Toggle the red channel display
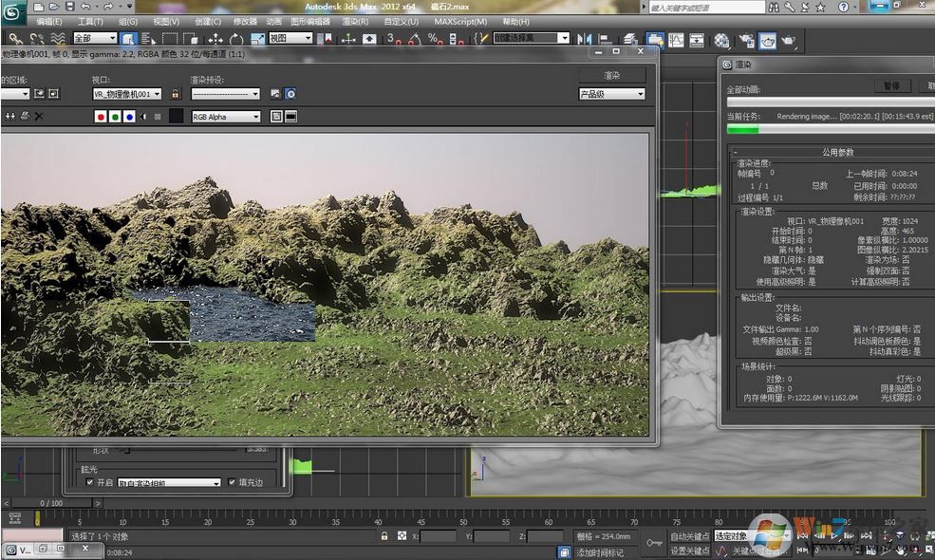This screenshot has width=935, height=560. click(x=101, y=116)
